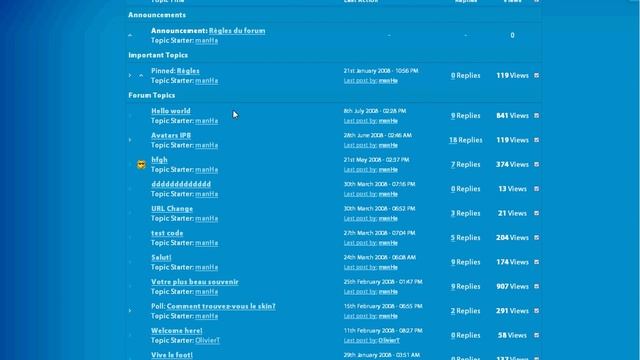
Task: Open the Salut! topic
Action: [x=161, y=258]
